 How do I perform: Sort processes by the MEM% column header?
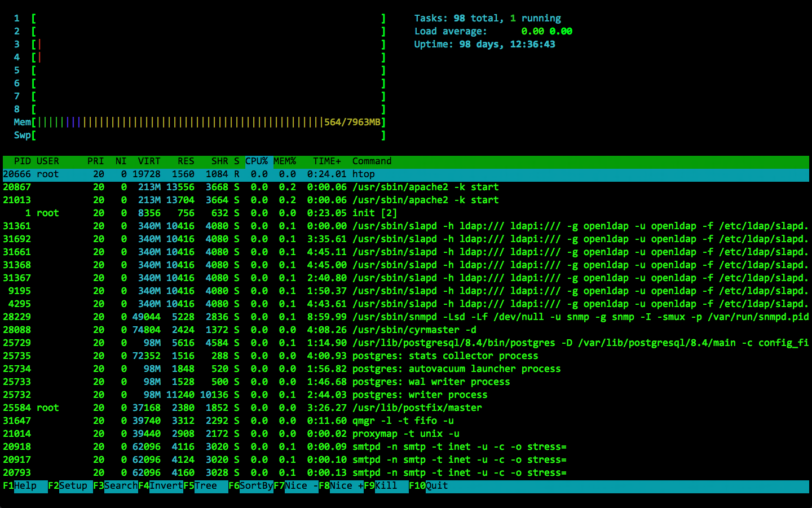pos(285,161)
